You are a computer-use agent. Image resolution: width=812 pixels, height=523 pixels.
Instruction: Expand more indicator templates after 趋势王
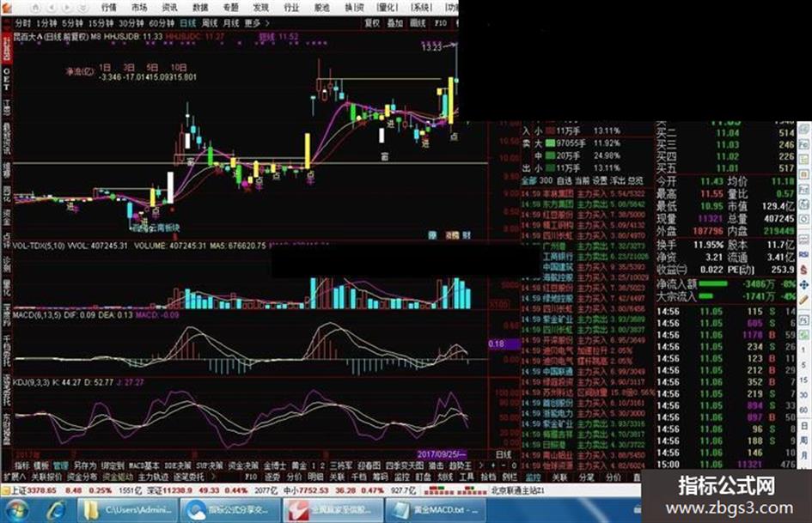point(480,466)
